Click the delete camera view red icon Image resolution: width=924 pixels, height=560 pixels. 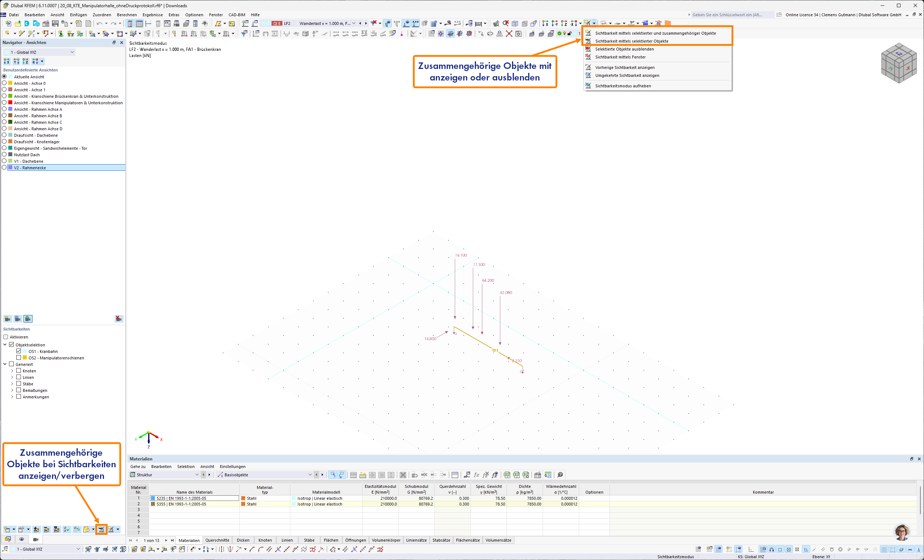click(118, 319)
